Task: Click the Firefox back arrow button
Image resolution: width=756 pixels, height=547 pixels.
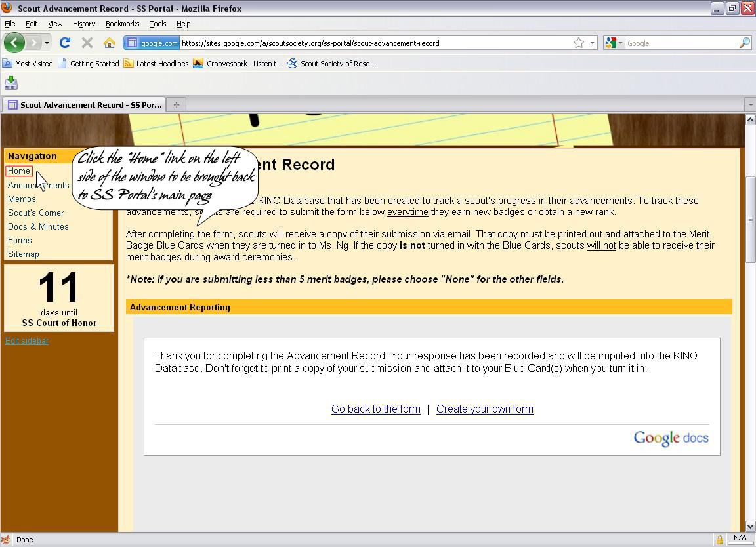Action: (x=14, y=43)
